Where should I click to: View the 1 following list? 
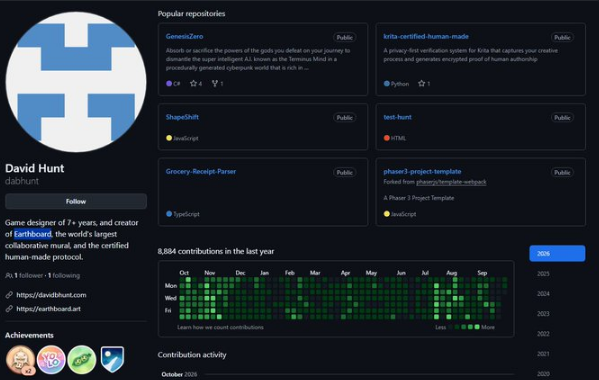click(x=64, y=275)
